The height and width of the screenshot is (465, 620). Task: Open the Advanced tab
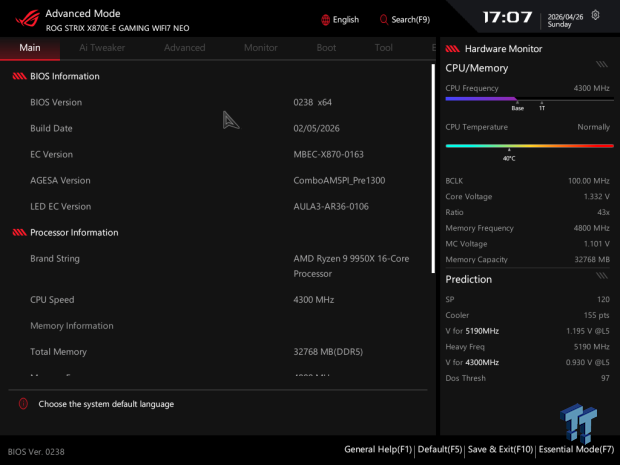tap(185, 48)
